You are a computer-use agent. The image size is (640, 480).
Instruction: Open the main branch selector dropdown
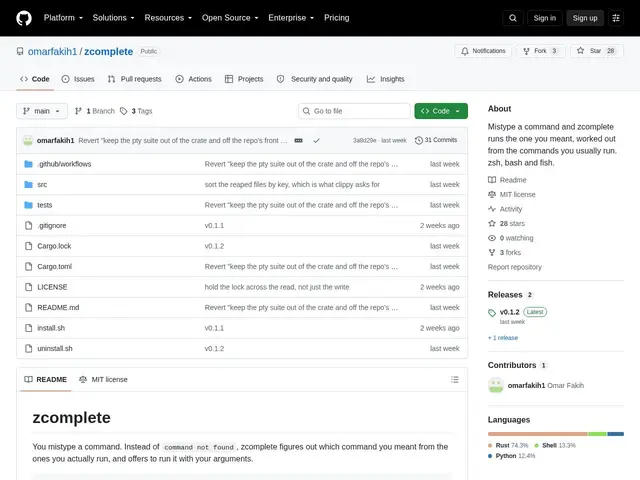click(x=42, y=111)
